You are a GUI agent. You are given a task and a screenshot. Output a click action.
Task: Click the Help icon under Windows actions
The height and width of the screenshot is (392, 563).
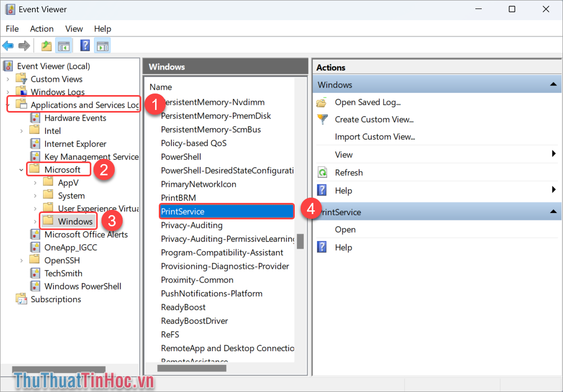tap(322, 190)
